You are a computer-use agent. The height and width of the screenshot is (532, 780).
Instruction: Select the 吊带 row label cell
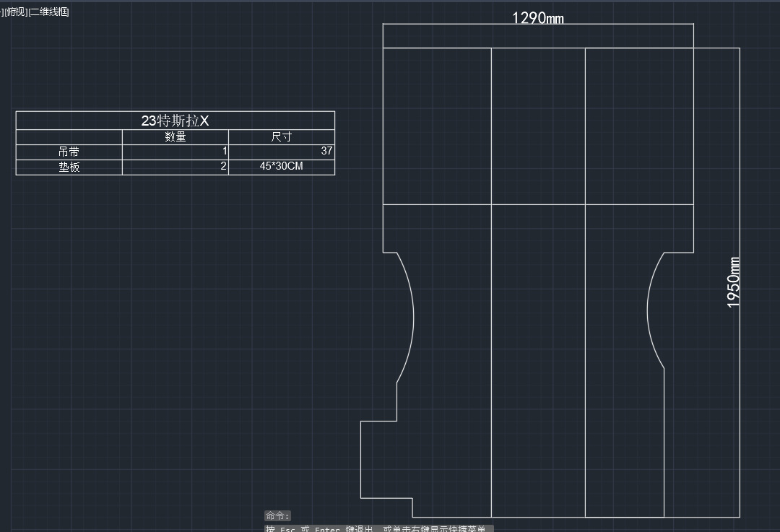[69, 152]
